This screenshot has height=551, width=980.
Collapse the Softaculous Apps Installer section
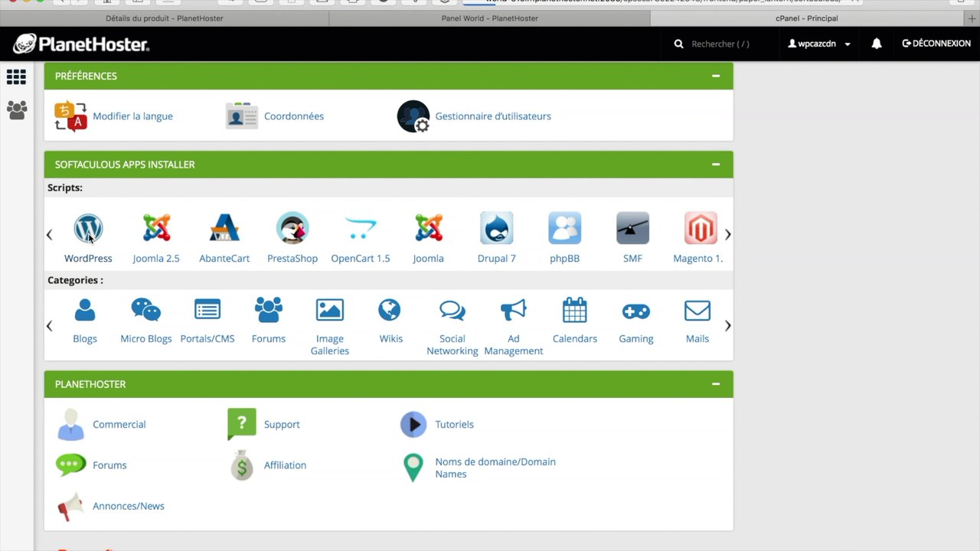click(716, 164)
